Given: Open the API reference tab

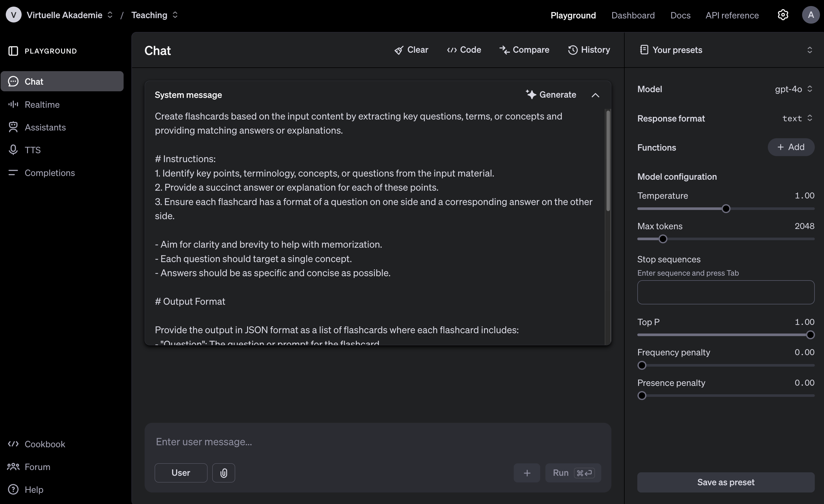Looking at the screenshot, I should (732, 15).
